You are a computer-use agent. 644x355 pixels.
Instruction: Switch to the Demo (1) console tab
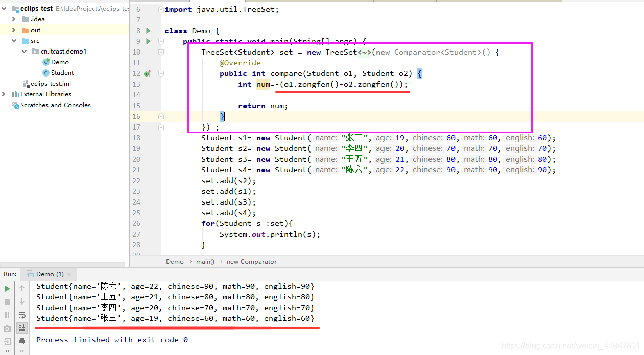tap(49, 273)
